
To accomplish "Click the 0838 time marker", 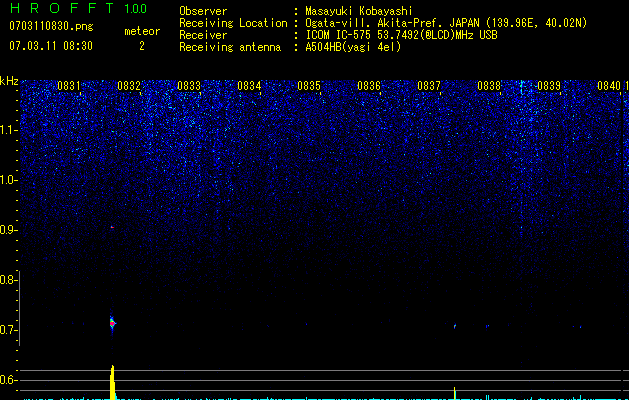I will pos(489,86).
